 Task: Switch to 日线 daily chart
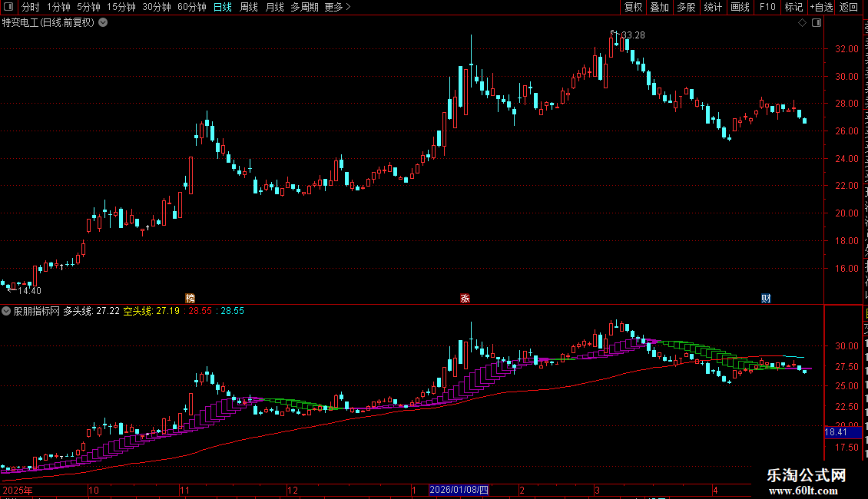coord(223,7)
